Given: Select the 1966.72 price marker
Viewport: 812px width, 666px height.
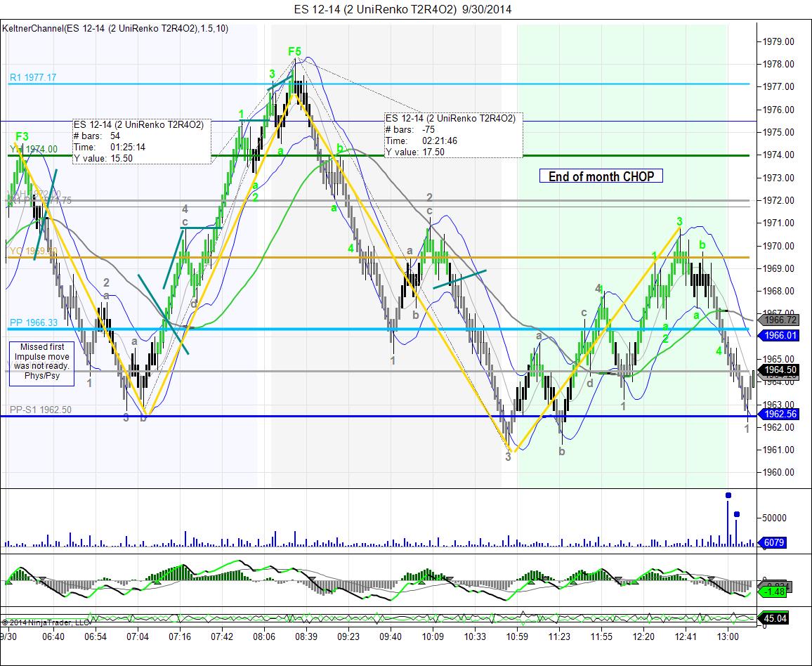Looking at the screenshot, I should point(780,320).
